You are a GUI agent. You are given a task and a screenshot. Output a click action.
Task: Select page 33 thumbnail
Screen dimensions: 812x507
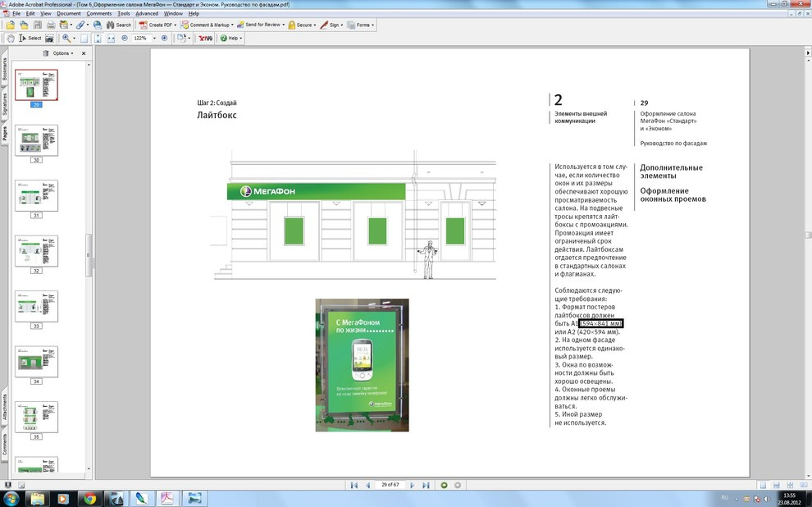pyautogui.click(x=36, y=307)
